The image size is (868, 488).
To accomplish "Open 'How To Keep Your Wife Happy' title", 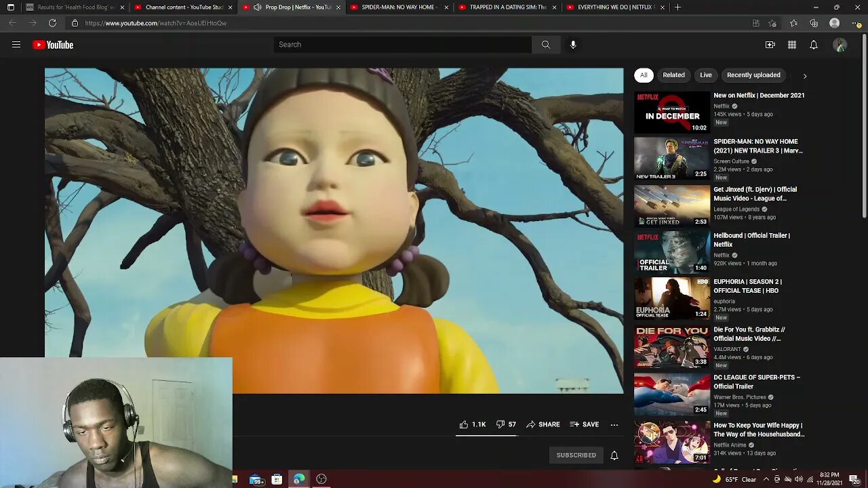I will pyautogui.click(x=759, y=430).
